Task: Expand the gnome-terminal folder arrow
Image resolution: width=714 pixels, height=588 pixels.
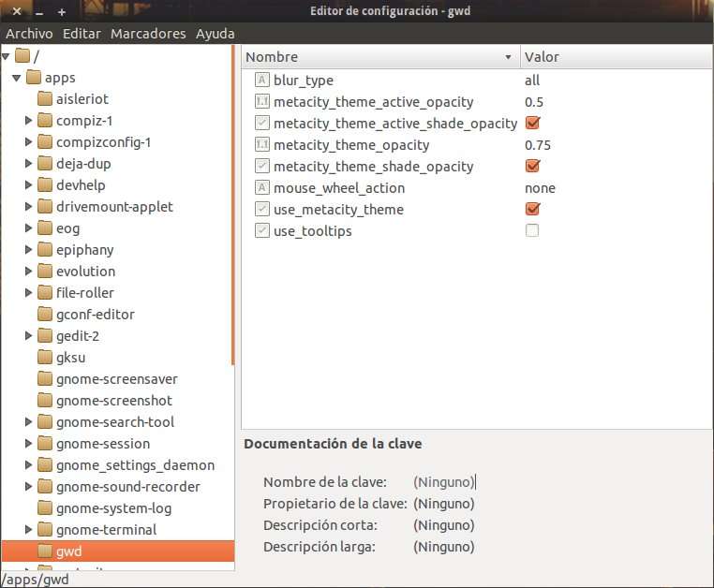Action: tap(29, 530)
